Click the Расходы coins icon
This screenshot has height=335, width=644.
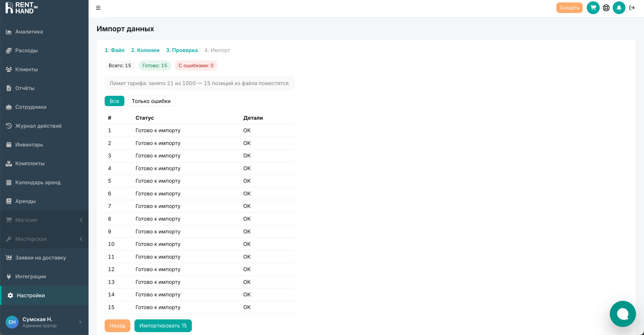9,51
